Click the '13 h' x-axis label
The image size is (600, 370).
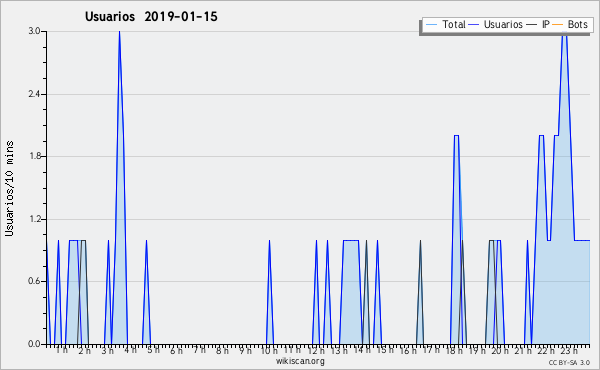339,350
